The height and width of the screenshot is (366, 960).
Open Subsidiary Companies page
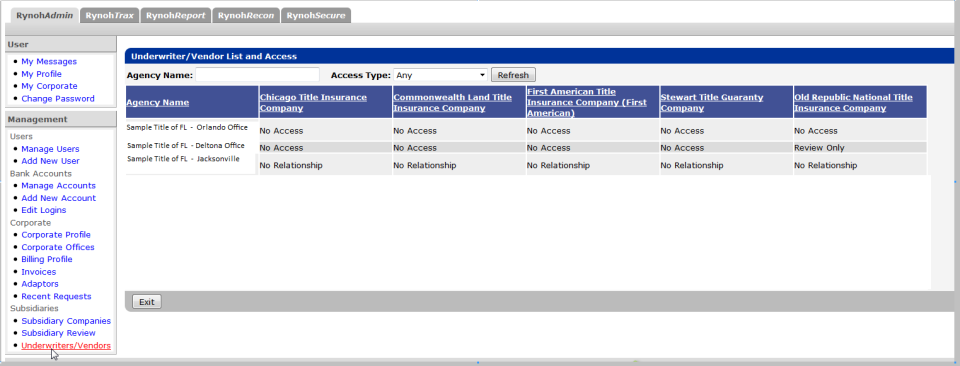tap(66, 321)
